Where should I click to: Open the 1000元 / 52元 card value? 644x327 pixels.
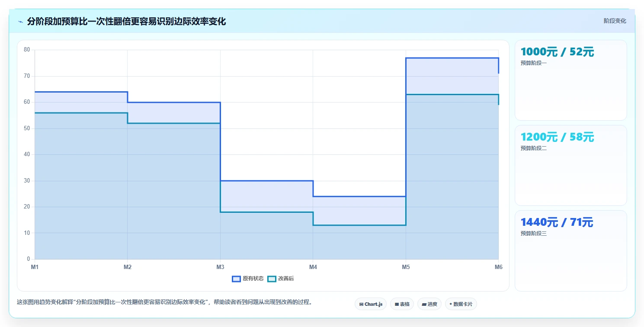tap(557, 52)
